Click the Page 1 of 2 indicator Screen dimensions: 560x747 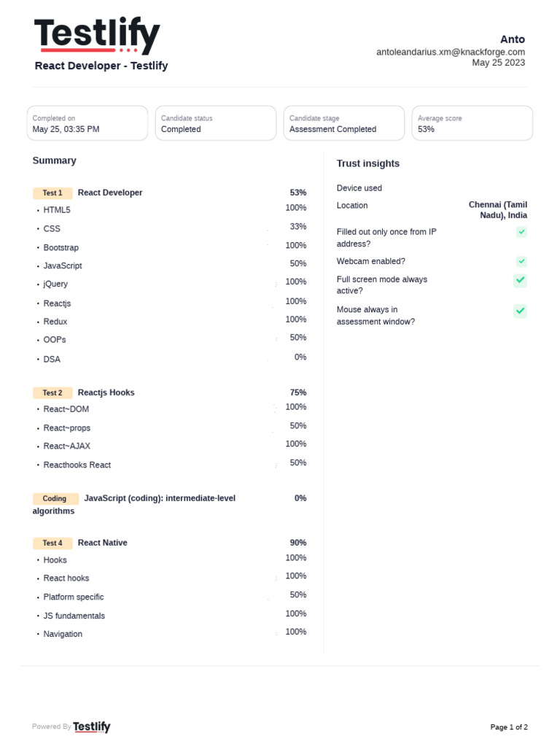click(x=509, y=727)
